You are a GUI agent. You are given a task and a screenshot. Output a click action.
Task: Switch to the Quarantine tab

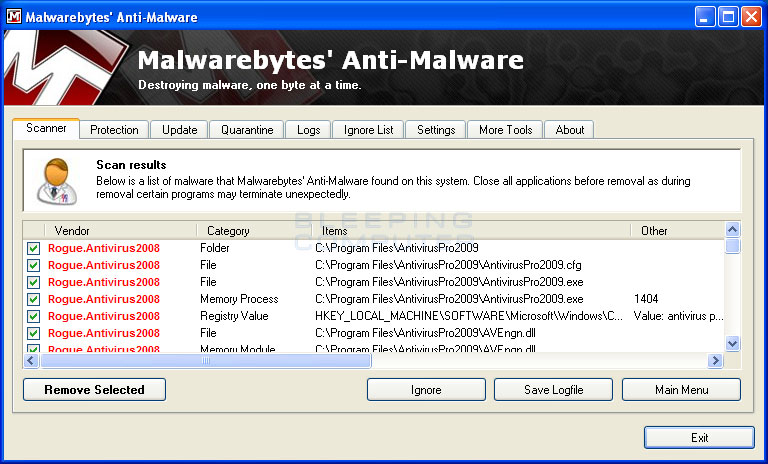point(247,130)
